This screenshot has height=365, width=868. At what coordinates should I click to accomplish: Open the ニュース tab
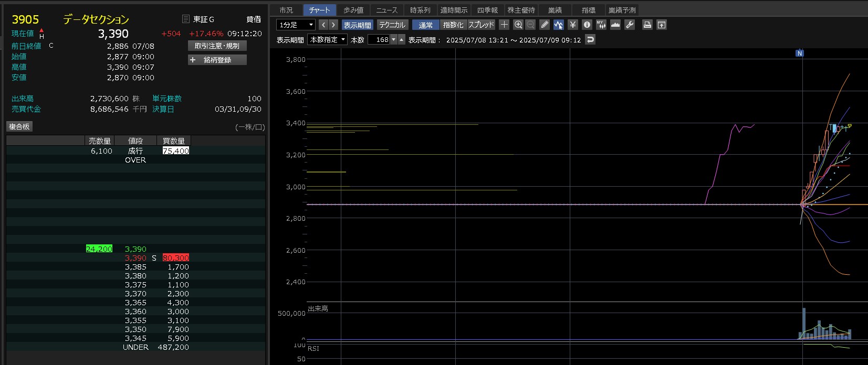pos(387,10)
